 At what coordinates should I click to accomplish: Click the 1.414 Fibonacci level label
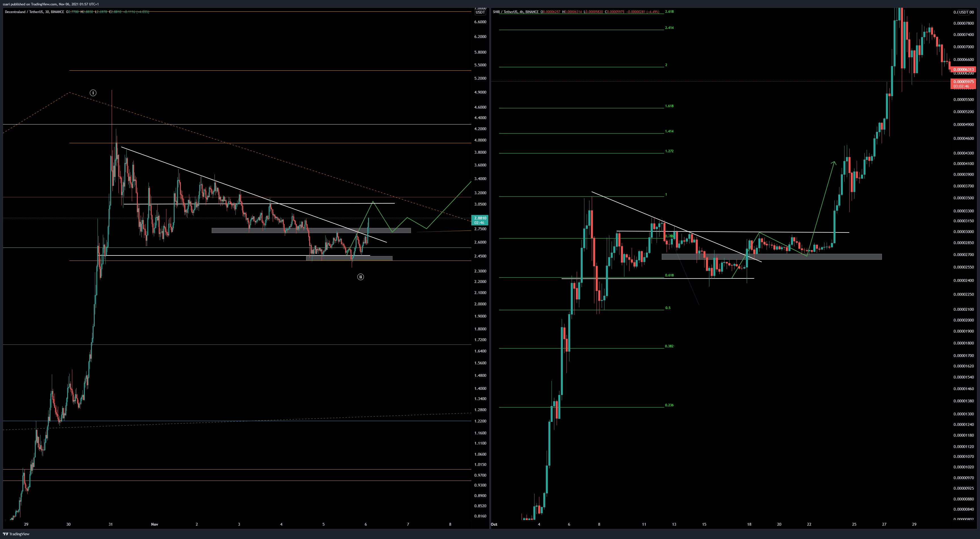pyautogui.click(x=669, y=131)
